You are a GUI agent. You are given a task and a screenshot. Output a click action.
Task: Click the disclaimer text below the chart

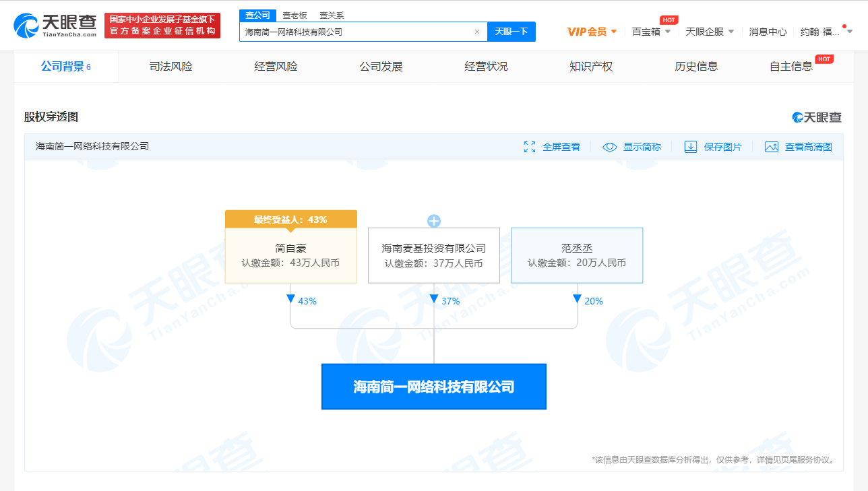tap(714, 460)
